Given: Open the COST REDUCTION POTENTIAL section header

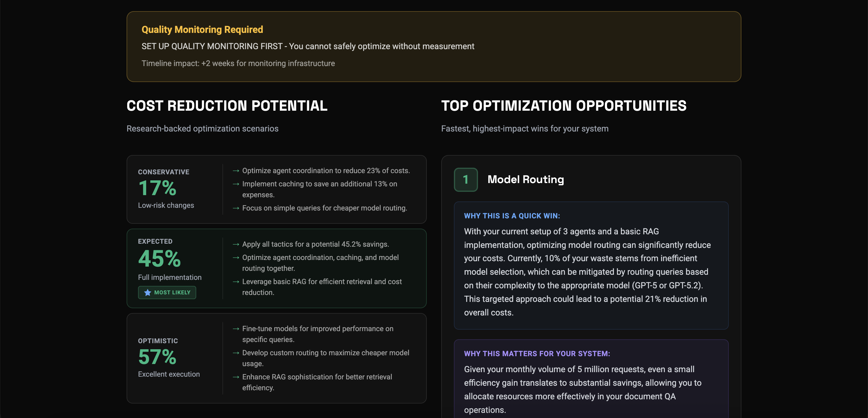Looking at the screenshot, I should (x=227, y=106).
